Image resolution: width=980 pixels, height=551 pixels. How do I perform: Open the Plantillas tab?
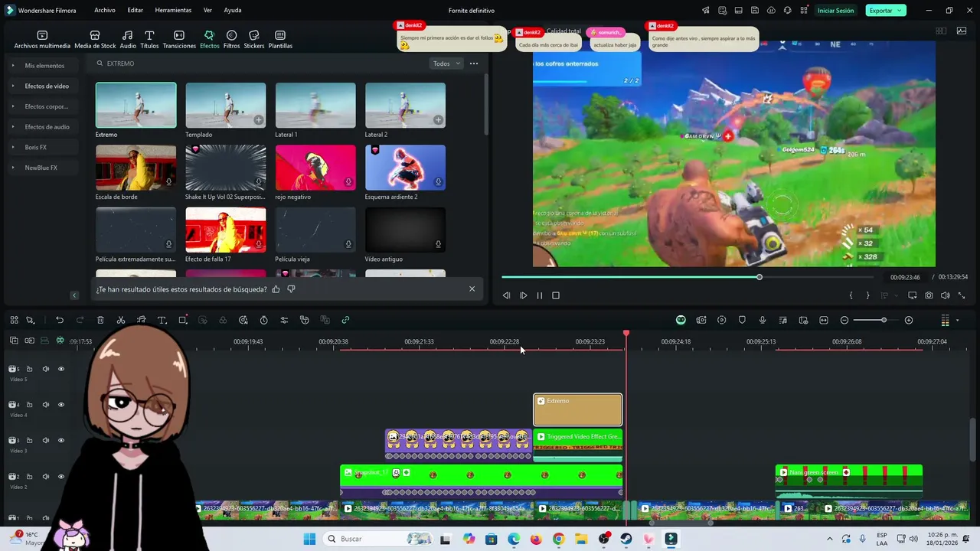(280, 40)
